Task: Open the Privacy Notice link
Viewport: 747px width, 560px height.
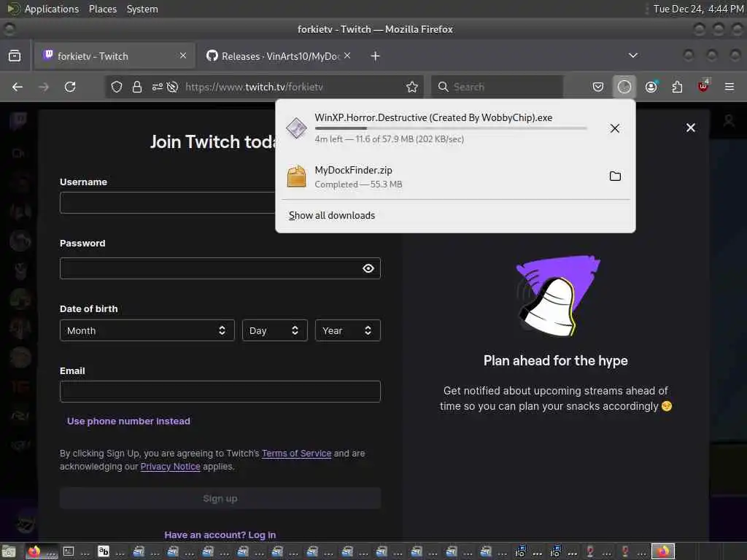Action: coord(170,467)
